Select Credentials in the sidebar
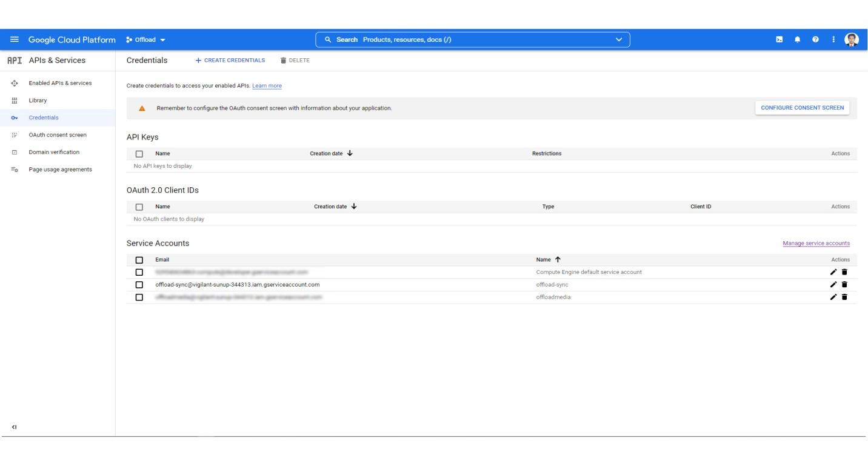868x466 pixels. [58, 118]
